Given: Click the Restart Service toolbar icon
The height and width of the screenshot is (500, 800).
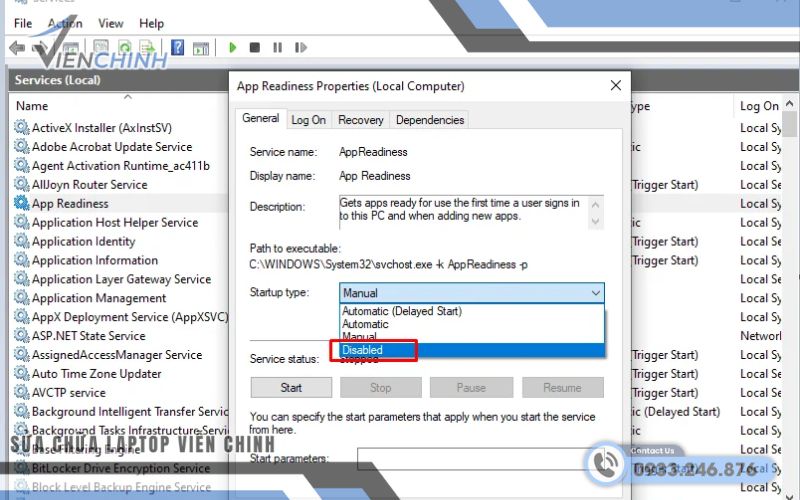Looking at the screenshot, I should (301, 47).
